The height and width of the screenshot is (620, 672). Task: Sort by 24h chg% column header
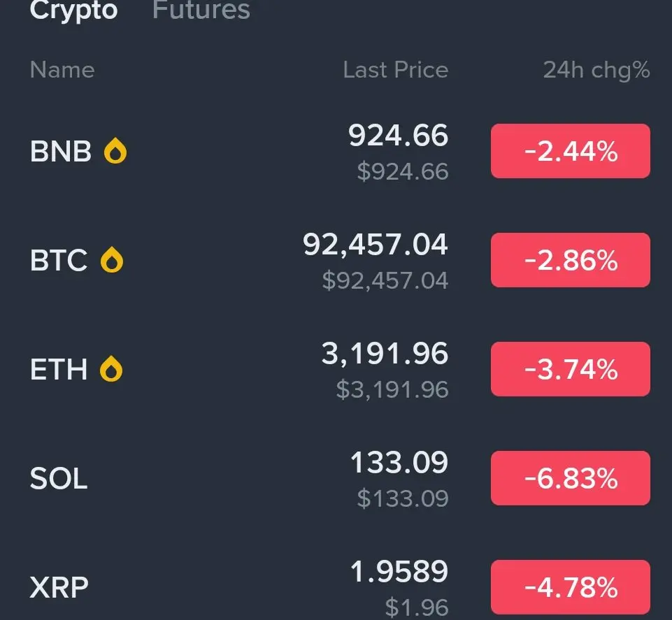coord(596,70)
